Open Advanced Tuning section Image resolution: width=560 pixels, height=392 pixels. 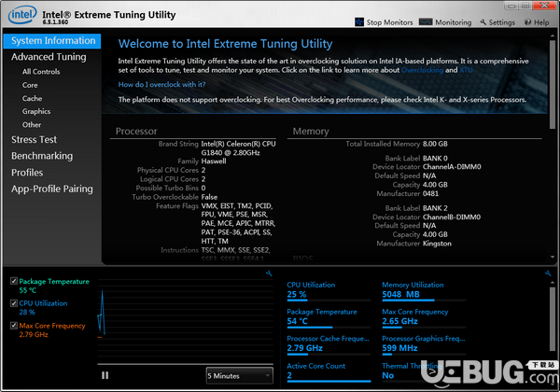pyautogui.click(x=49, y=57)
